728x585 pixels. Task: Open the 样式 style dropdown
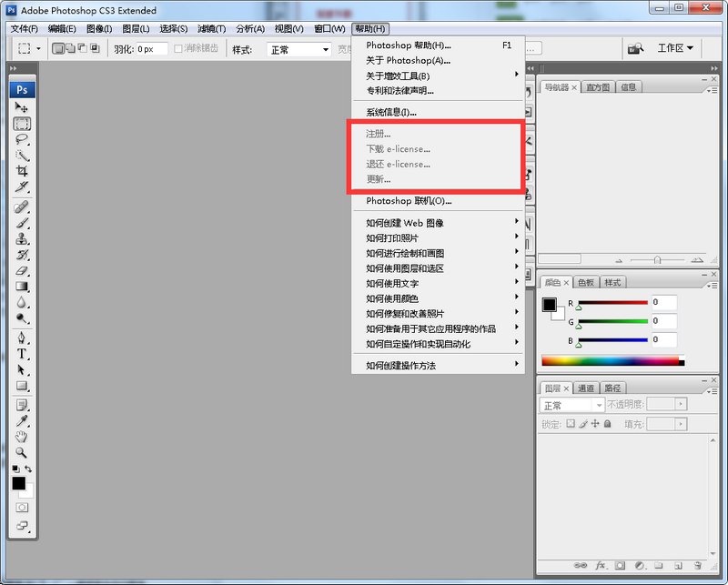click(x=299, y=49)
